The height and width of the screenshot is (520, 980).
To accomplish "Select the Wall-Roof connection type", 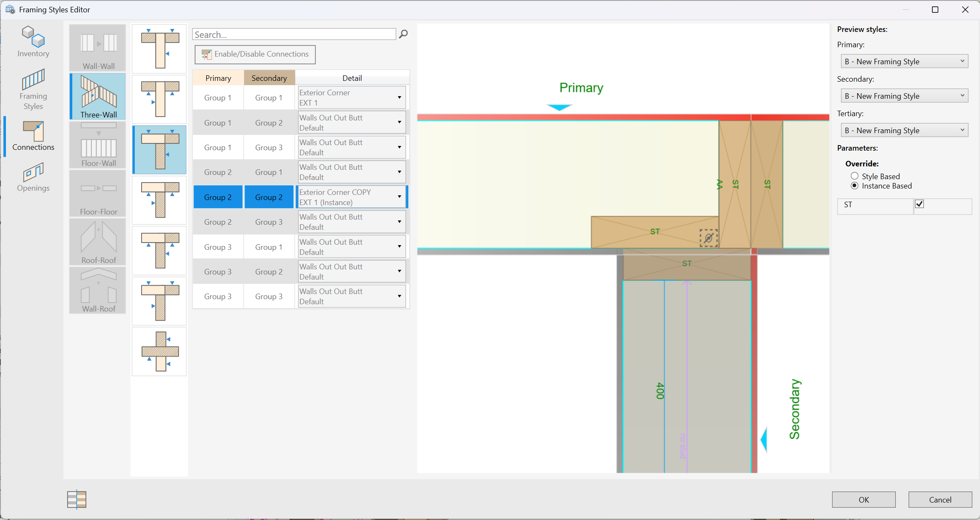I will [98, 290].
